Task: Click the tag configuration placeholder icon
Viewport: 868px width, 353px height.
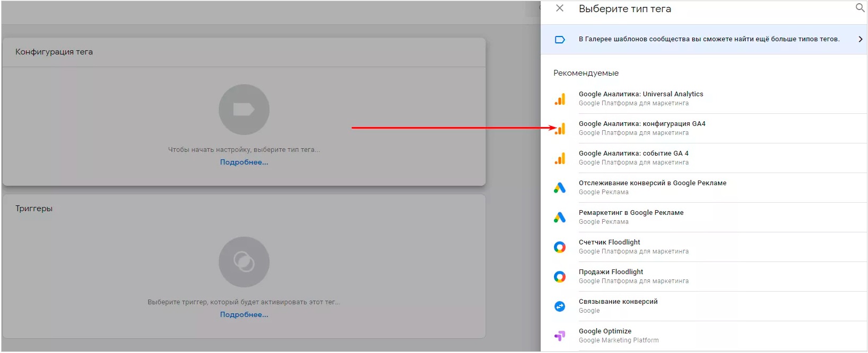Action: click(x=244, y=110)
